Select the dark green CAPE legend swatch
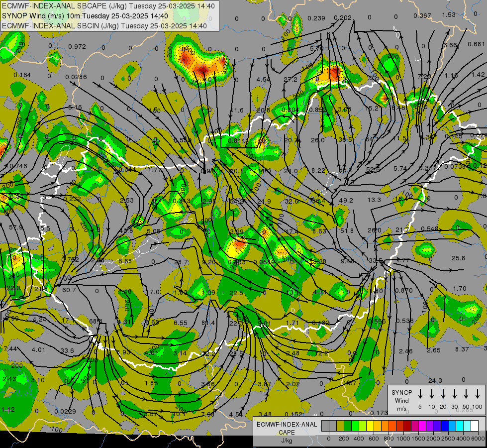 coord(348,426)
